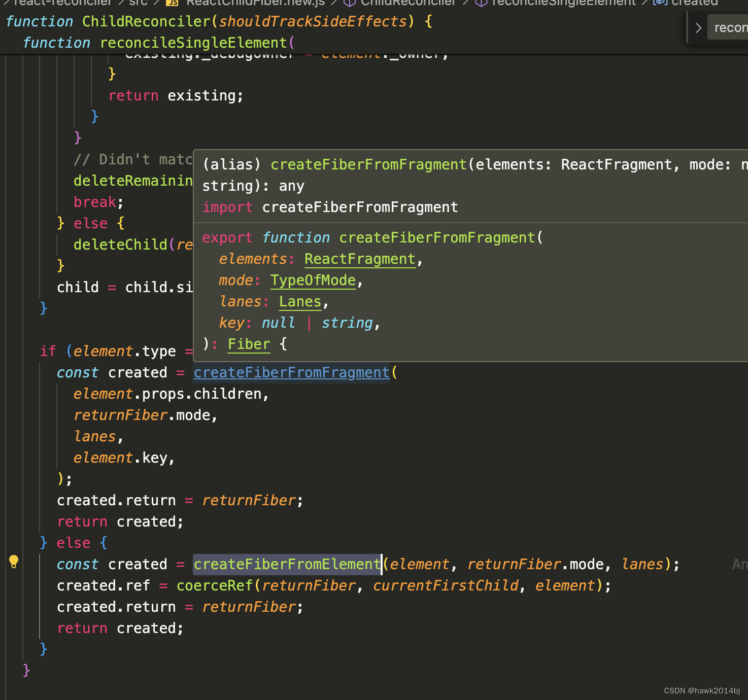Click 'export function createFiberFromFragment(' in hover

pyautogui.click(x=372, y=238)
